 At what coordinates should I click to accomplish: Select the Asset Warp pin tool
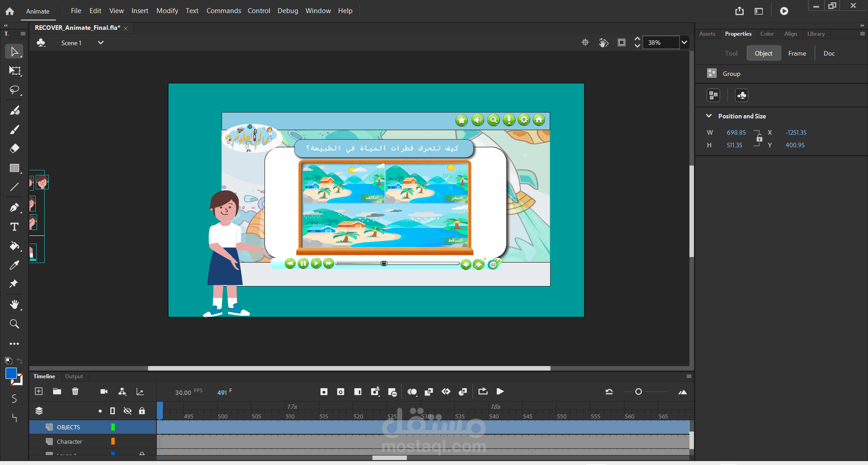pyautogui.click(x=14, y=284)
